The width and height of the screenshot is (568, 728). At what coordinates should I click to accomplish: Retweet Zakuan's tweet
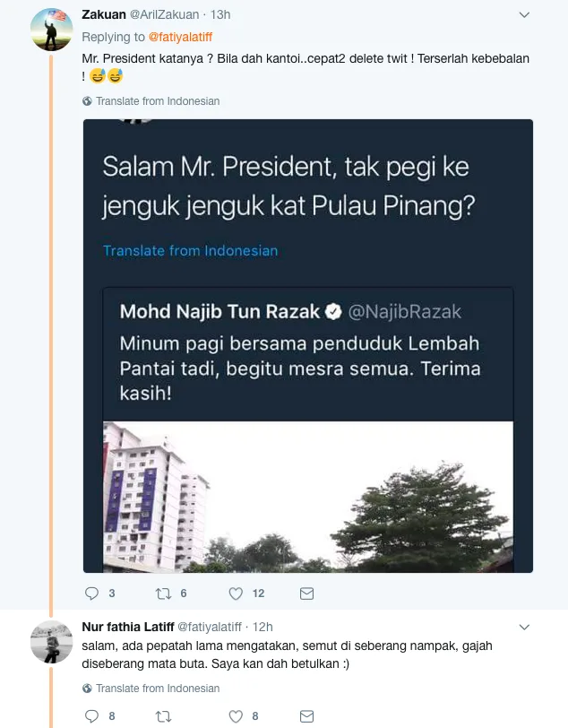pyautogui.click(x=163, y=594)
